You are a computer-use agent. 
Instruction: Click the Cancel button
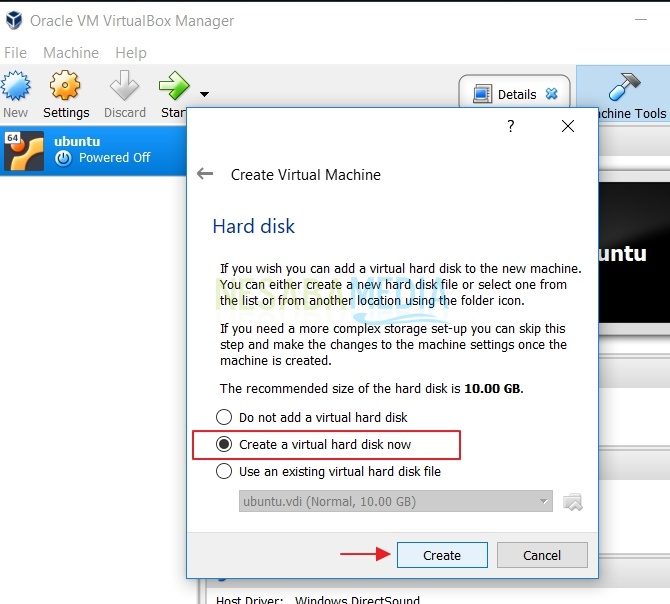[542, 555]
